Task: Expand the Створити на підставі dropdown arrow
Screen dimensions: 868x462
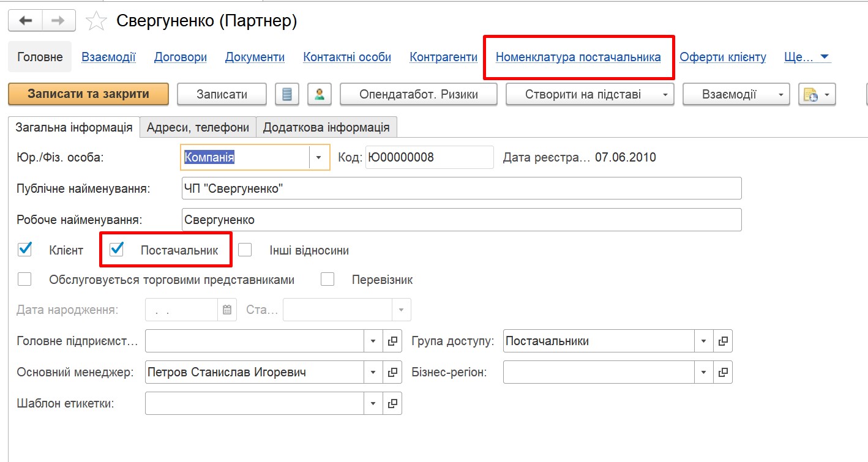Action: [665, 94]
